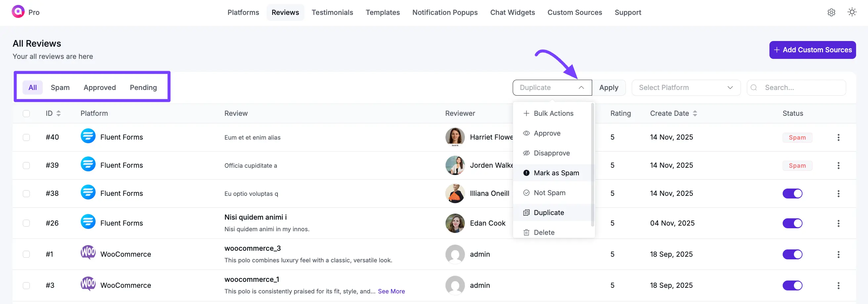
Task: Sort reviews using the Create Date arrows
Action: pos(695,113)
